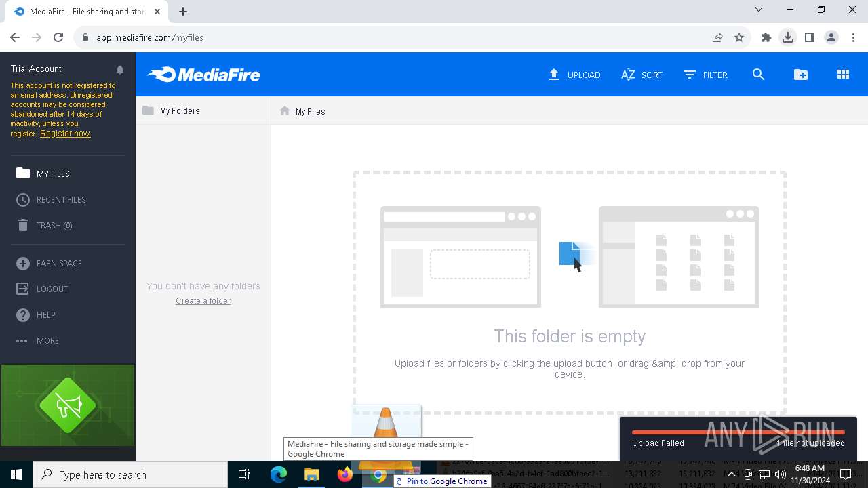Screen dimensions: 868x488
Task: Click the Create a folder link
Action: (203, 301)
